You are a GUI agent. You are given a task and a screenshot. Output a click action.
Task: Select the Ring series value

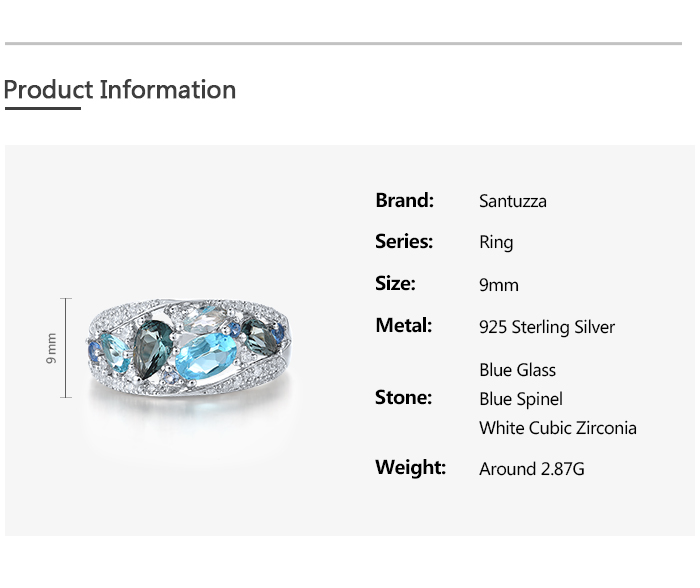[496, 243]
